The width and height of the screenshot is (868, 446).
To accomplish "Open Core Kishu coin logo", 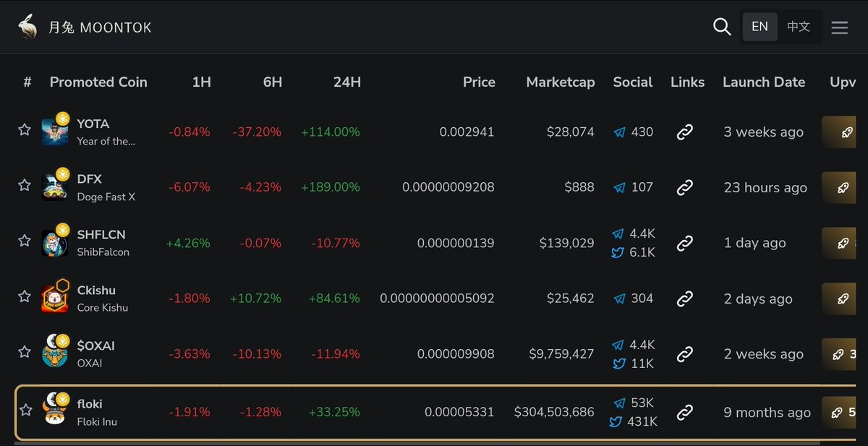I will (x=55, y=297).
